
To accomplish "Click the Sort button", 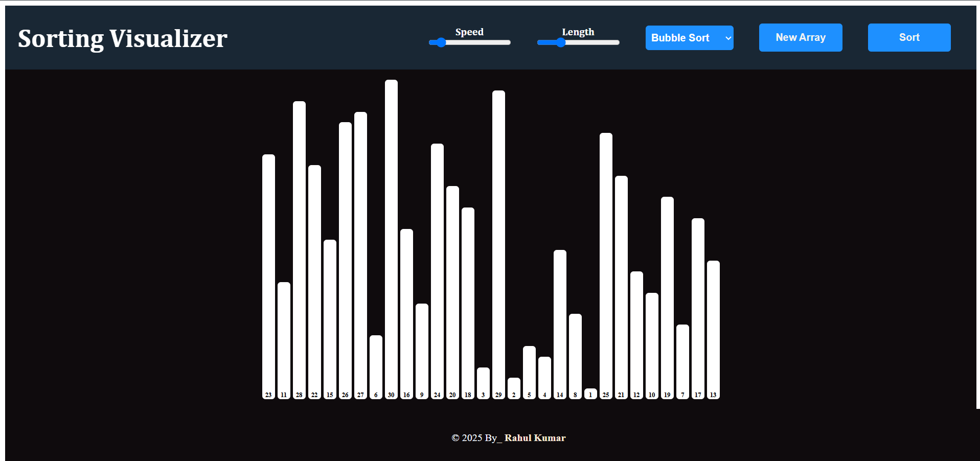I will pyautogui.click(x=909, y=37).
